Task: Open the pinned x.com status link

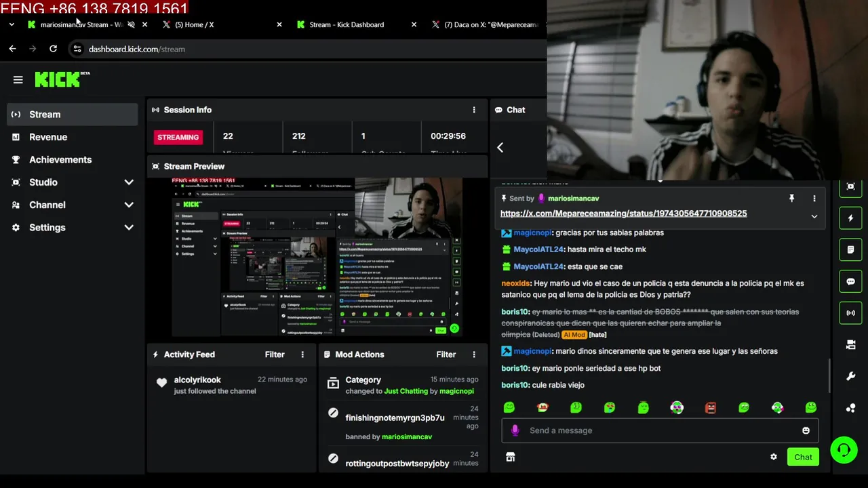Action: (x=623, y=213)
